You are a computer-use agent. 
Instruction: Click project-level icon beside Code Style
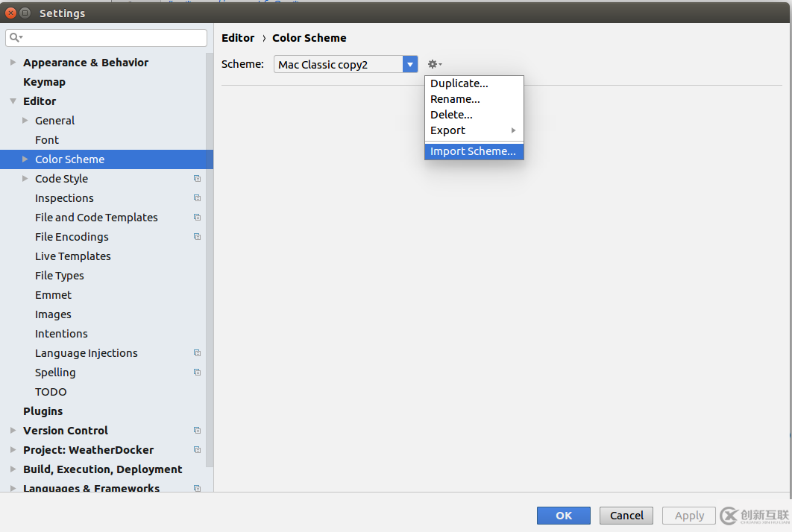tap(197, 179)
